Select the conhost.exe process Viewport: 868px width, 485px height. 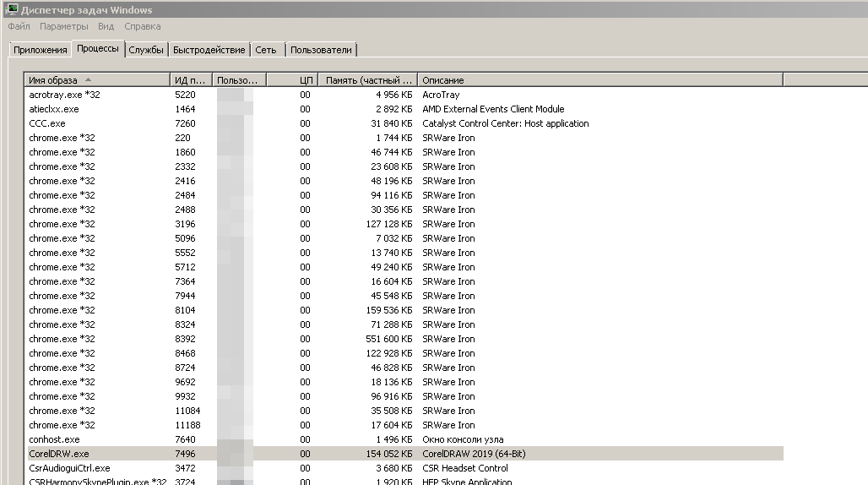pos(405,440)
